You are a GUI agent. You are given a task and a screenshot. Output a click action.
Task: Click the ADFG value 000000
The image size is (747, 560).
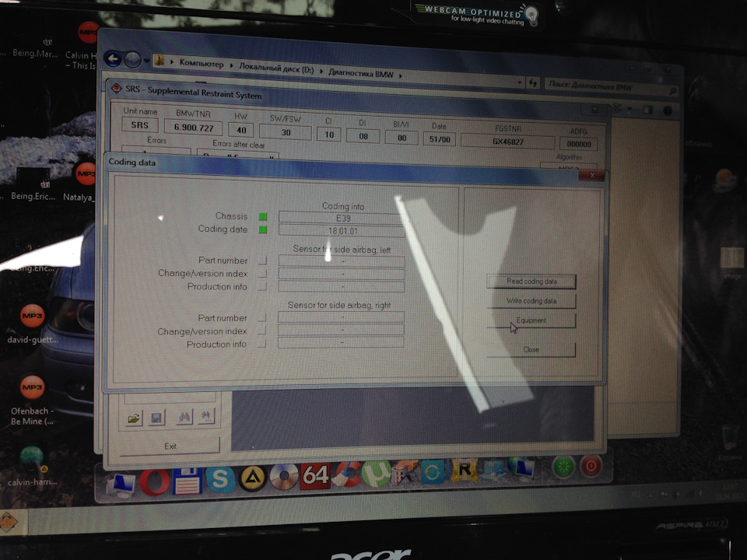click(579, 144)
